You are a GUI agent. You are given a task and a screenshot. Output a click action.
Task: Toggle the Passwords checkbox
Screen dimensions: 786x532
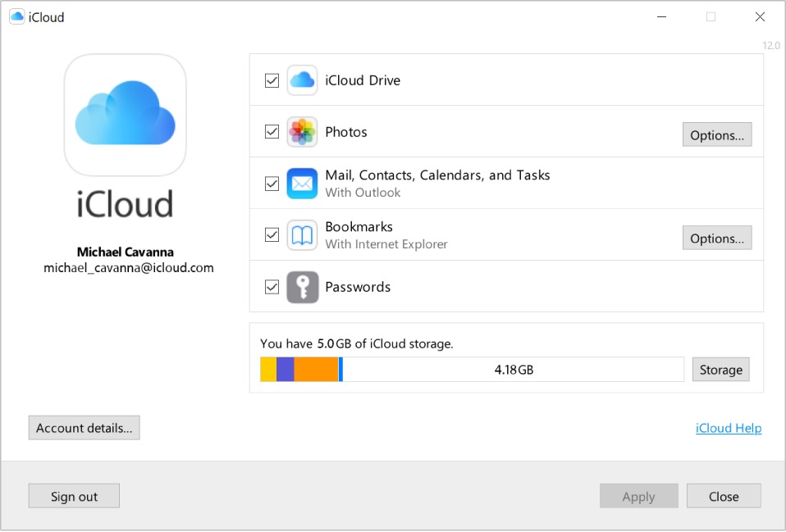tap(272, 287)
